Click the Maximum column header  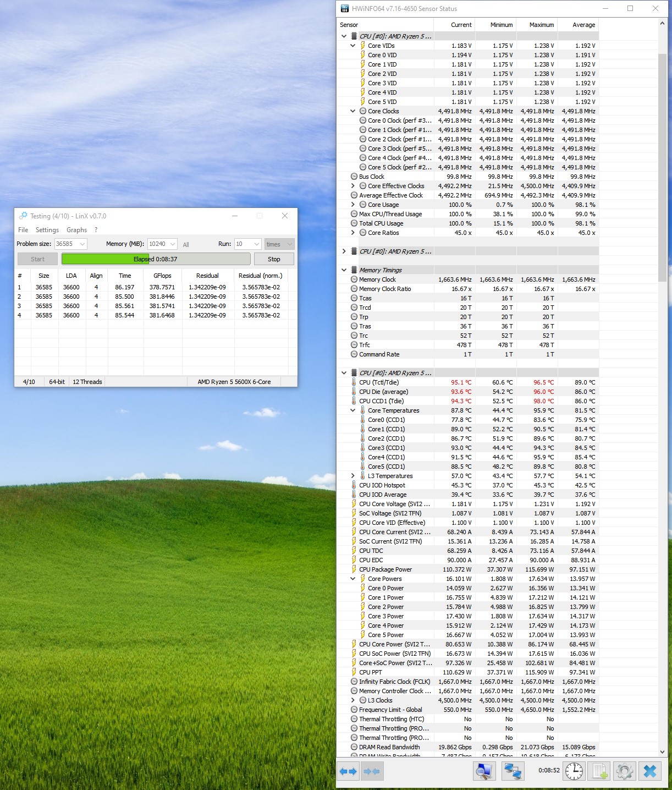[x=537, y=25]
